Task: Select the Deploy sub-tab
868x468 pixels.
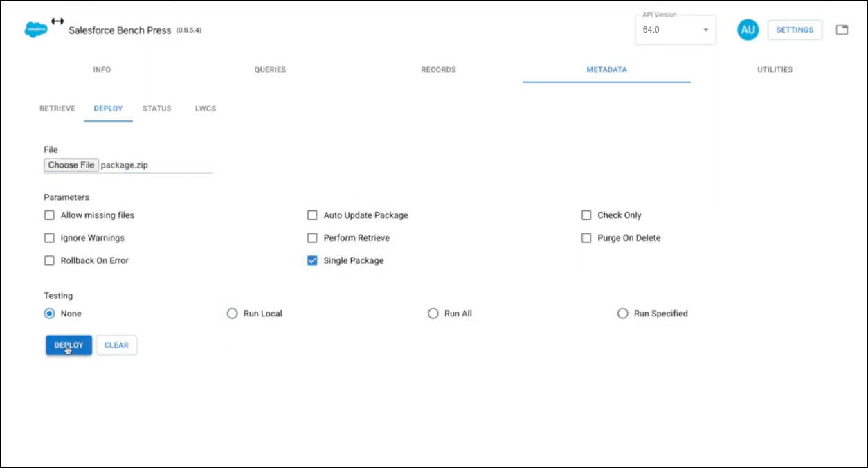Action: 109,109
